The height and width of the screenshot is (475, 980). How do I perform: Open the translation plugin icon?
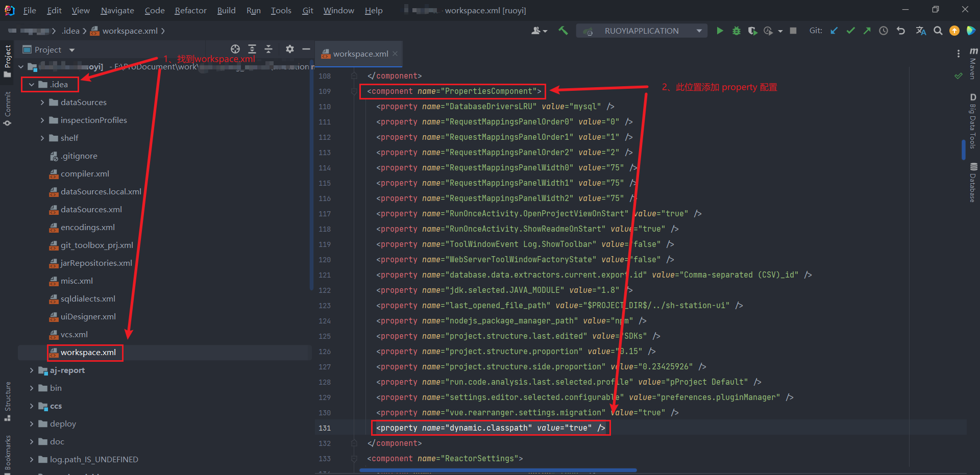tap(920, 31)
